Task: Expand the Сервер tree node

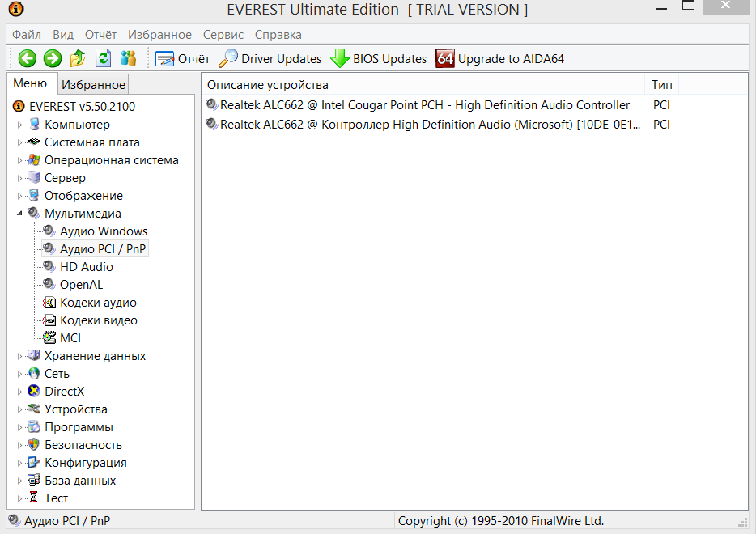Action: 19,178
